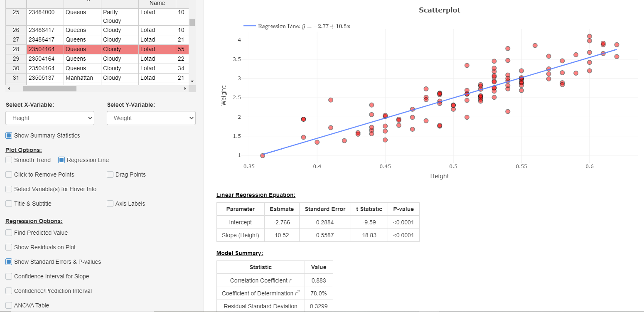Enable Select Variable(s) for Hover Info
The width and height of the screenshot is (644, 312).
pyautogui.click(x=8, y=189)
